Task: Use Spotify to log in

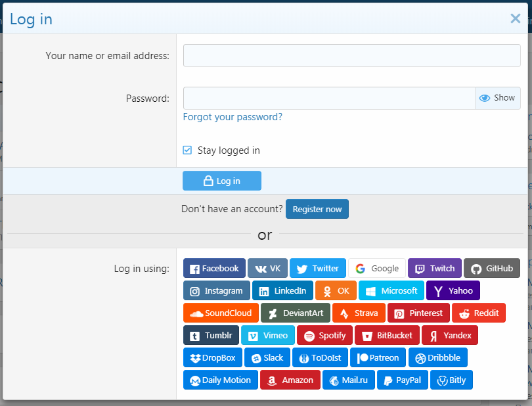Action: tap(324, 336)
